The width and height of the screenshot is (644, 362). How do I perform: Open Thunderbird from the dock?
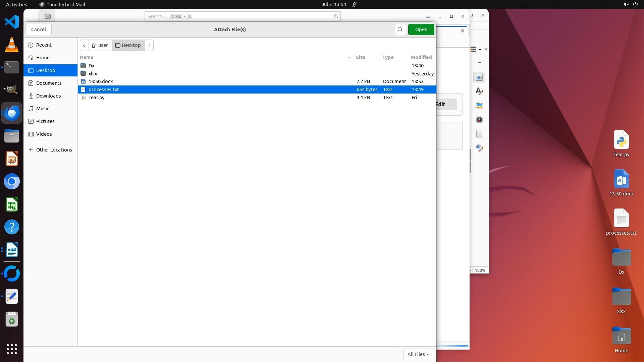[x=12, y=113]
